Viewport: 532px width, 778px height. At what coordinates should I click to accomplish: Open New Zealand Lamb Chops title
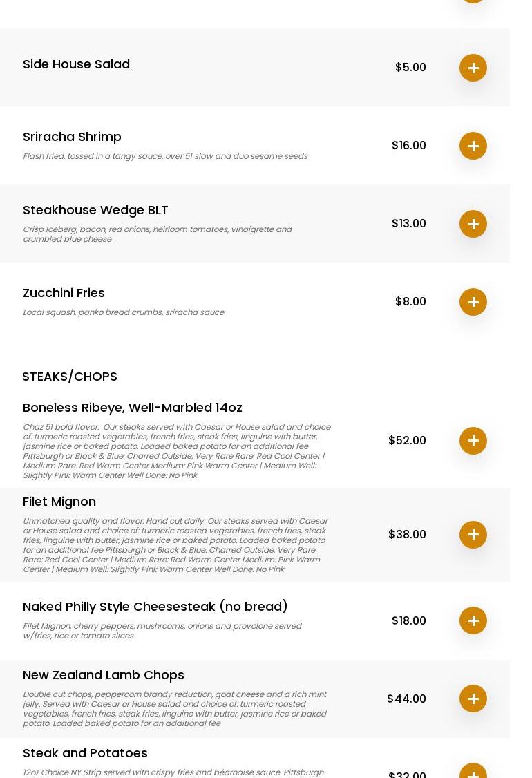(103, 675)
